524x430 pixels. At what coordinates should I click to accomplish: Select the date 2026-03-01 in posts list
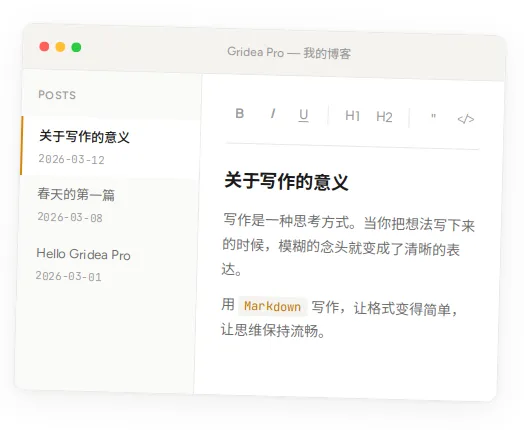69,276
